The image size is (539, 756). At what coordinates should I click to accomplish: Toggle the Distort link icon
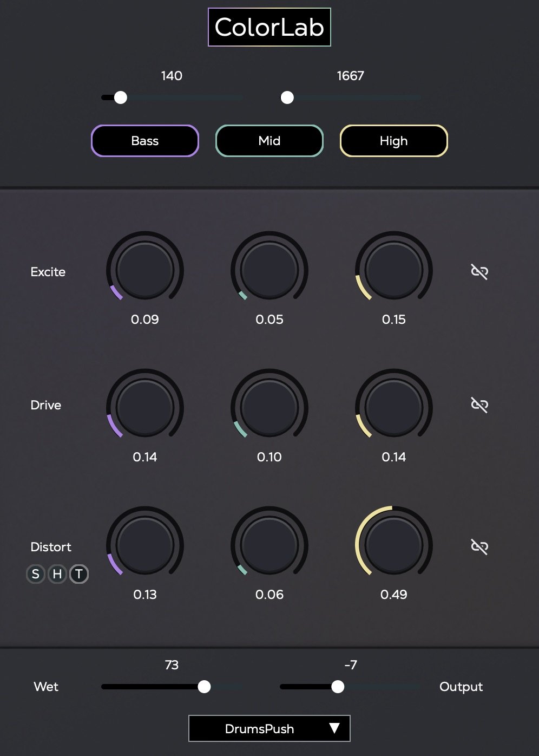[479, 547]
